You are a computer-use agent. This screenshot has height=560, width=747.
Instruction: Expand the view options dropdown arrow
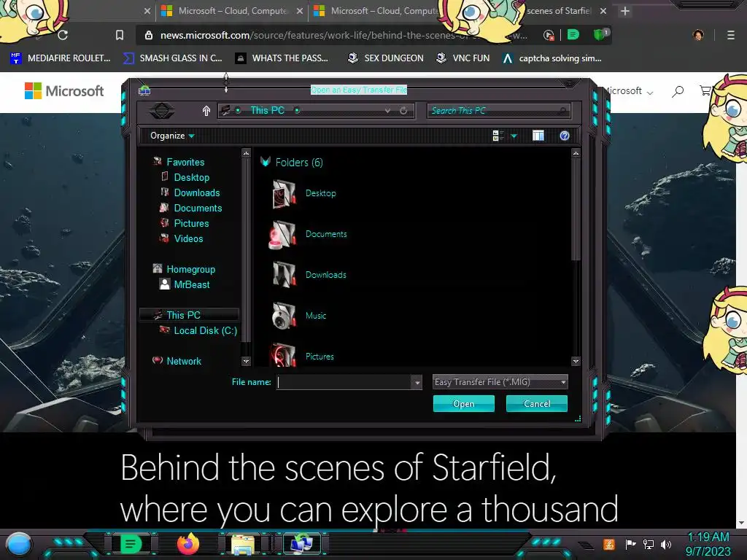(x=514, y=136)
